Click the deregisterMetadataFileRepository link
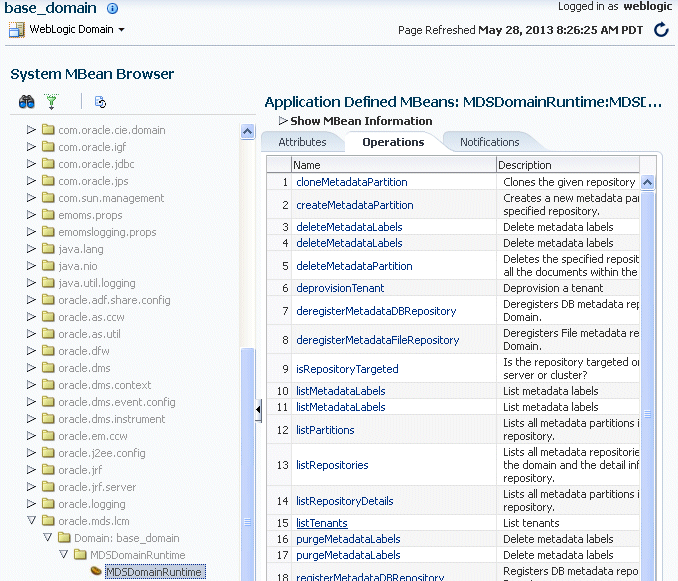This screenshot has width=678, height=581. [377, 340]
